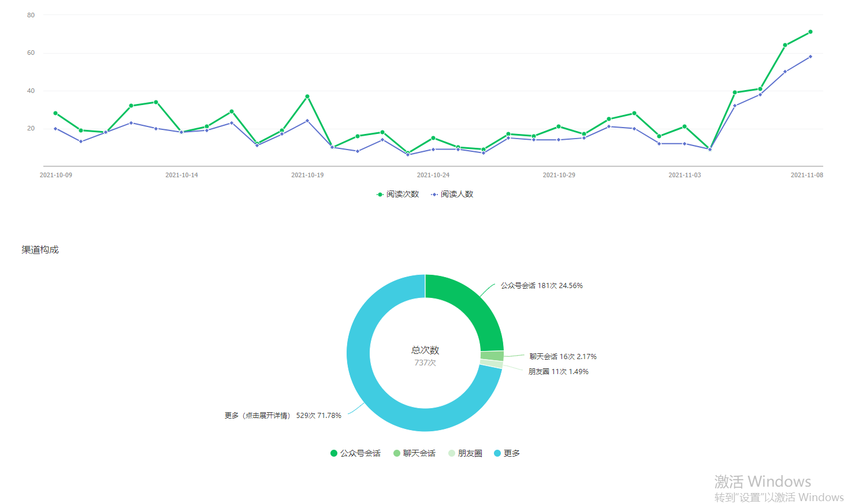844x504 pixels.
Task: Click the blue 更多 legend dot
Action: [x=497, y=454]
